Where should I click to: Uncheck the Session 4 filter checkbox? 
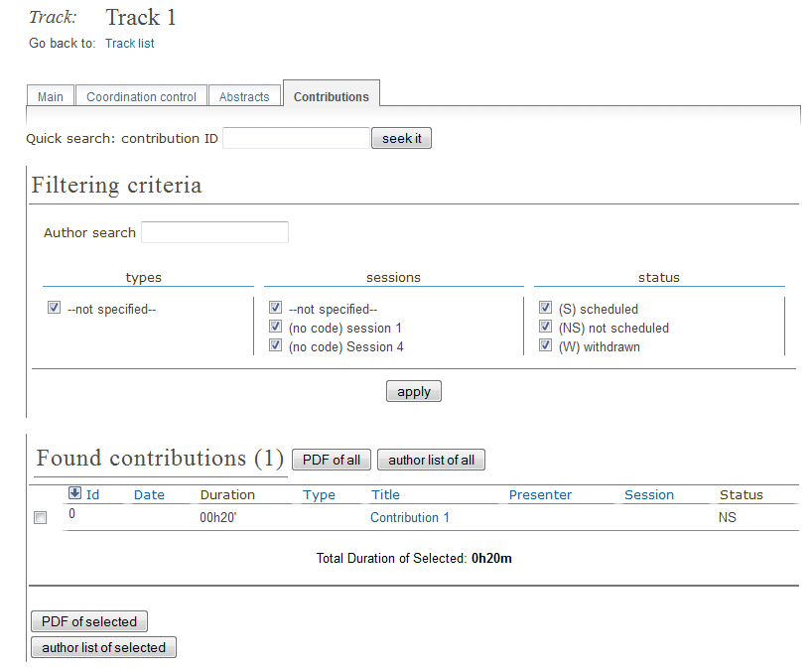pos(276,346)
